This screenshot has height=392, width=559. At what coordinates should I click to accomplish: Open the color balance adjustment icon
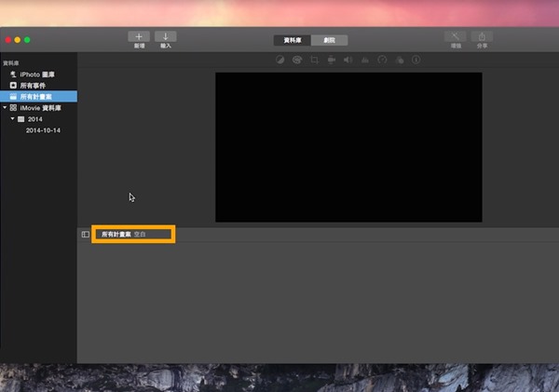(280, 60)
